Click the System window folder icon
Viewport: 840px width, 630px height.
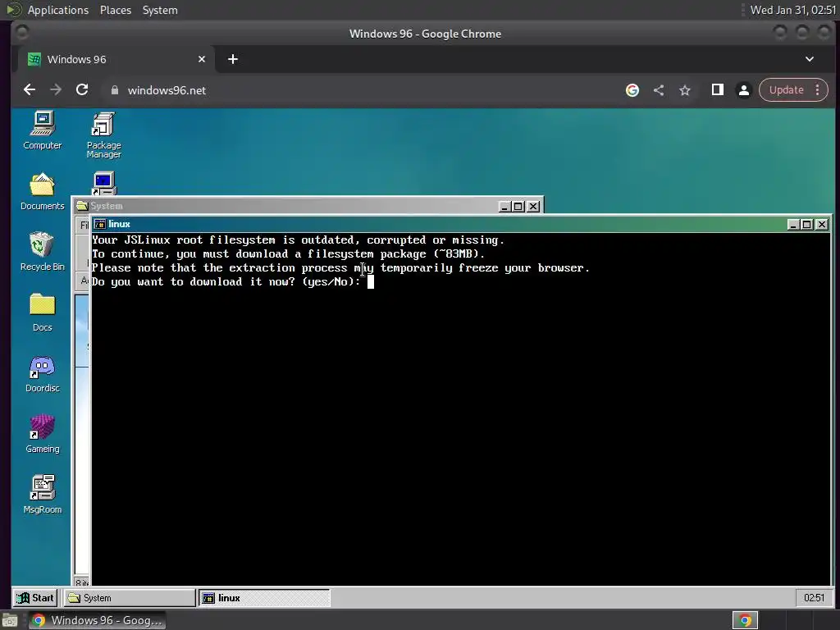click(x=82, y=206)
